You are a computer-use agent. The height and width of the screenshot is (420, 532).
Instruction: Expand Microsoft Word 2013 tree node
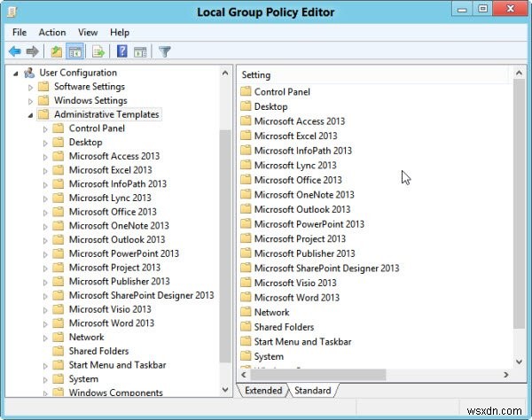45,324
